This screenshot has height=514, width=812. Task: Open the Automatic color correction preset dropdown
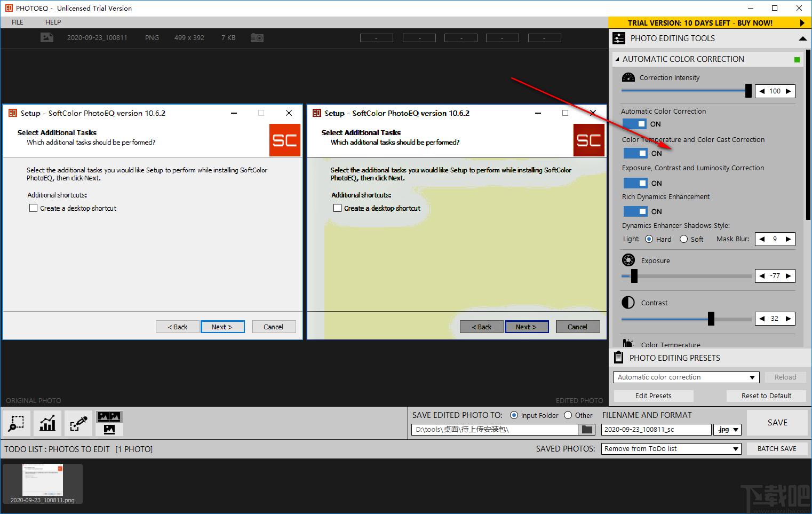[686, 377]
